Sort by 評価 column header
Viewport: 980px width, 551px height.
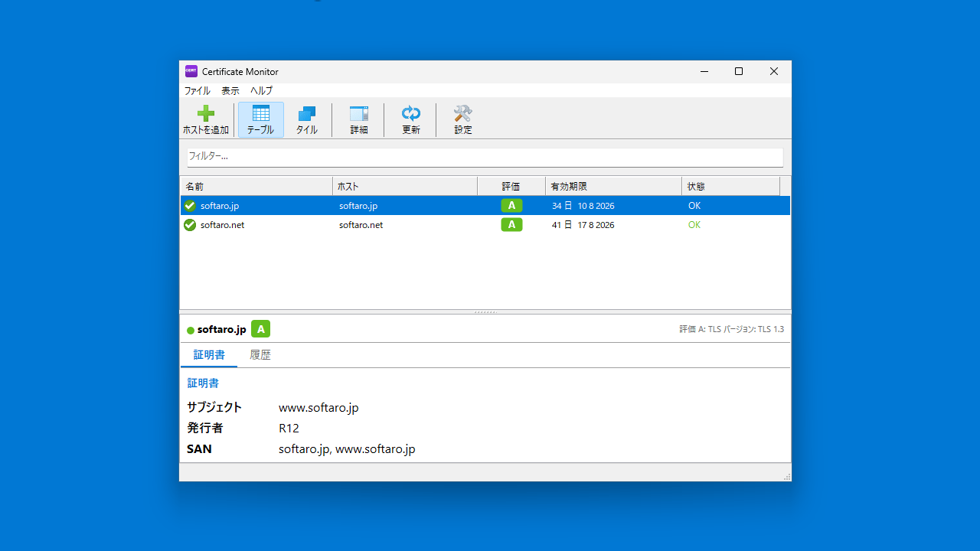[511, 186]
